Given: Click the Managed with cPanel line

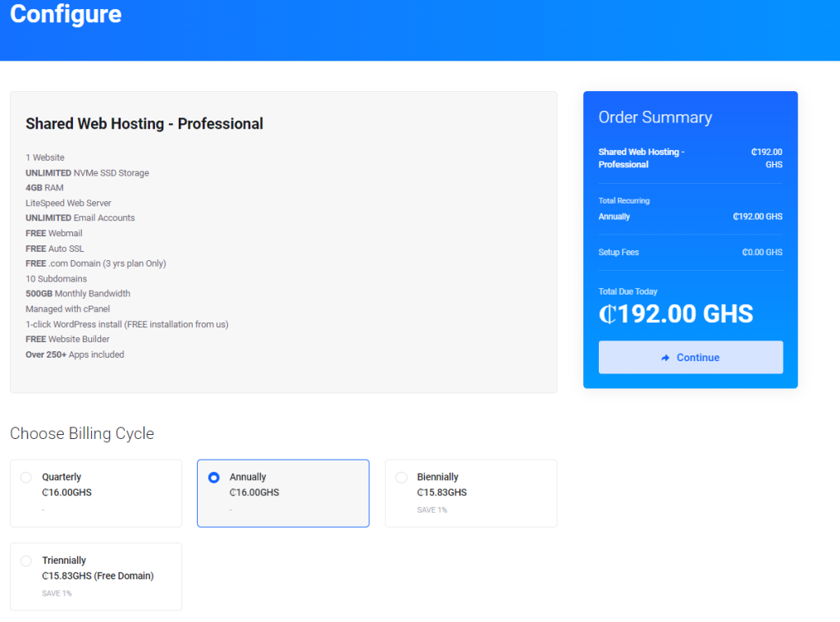Looking at the screenshot, I should coord(68,309).
